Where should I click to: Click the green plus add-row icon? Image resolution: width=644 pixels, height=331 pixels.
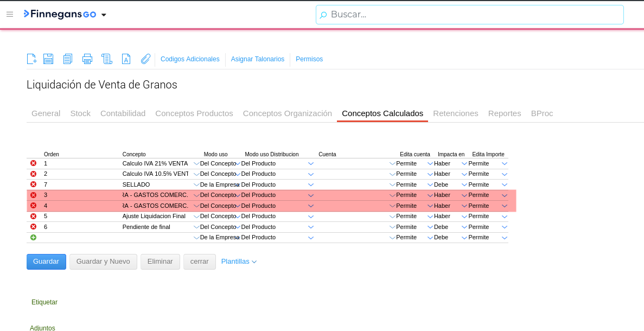[x=33, y=238]
